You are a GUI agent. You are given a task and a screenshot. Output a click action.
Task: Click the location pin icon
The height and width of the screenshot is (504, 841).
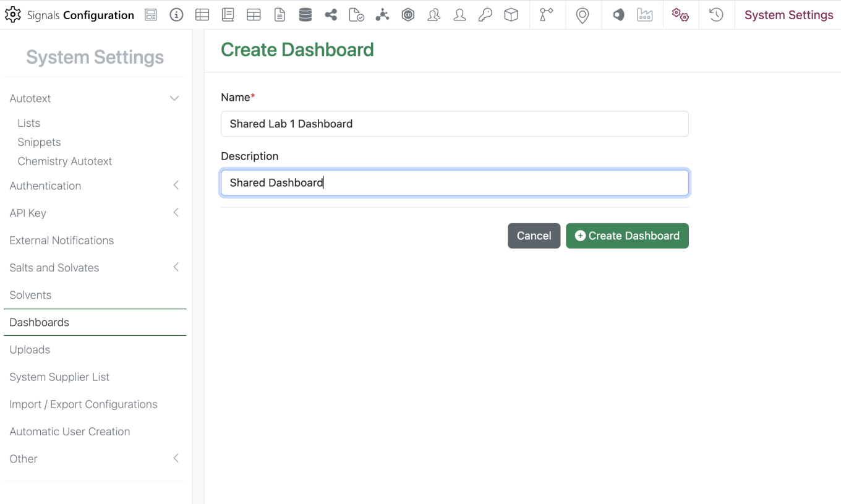point(582,15)
